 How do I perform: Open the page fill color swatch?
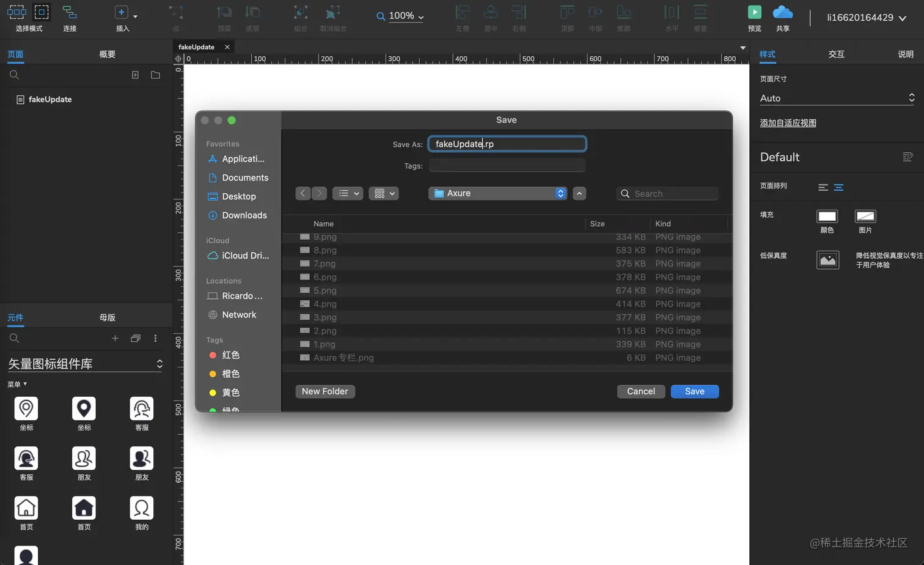pos(827,216)
